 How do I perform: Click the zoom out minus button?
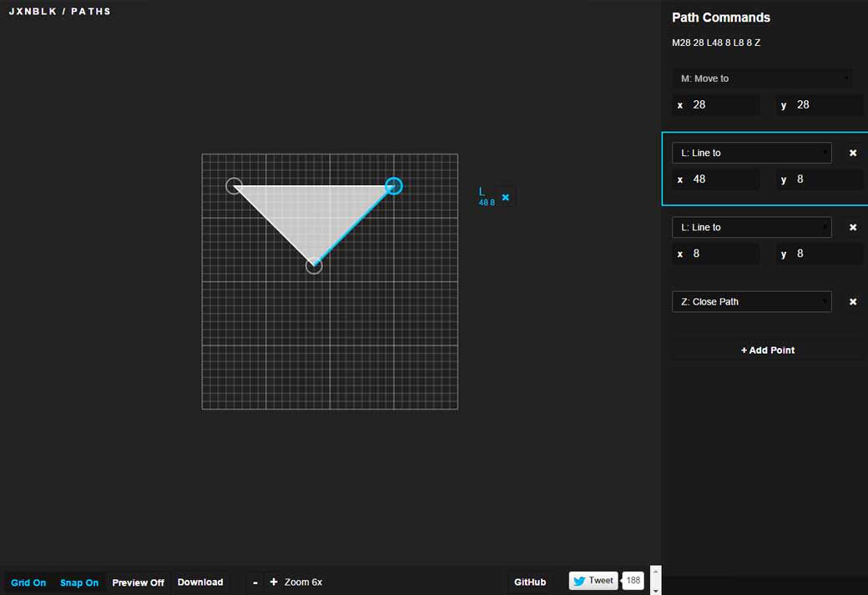point(255,582)
